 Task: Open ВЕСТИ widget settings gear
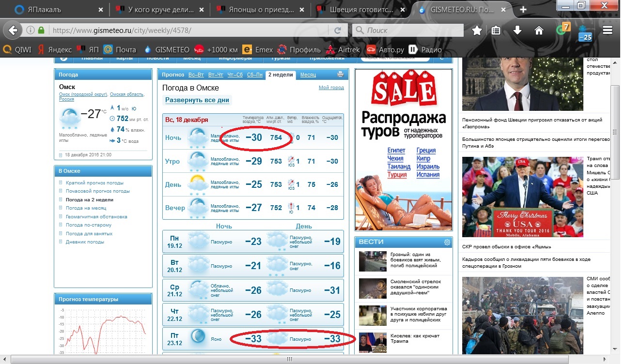[x=447, y=242]
